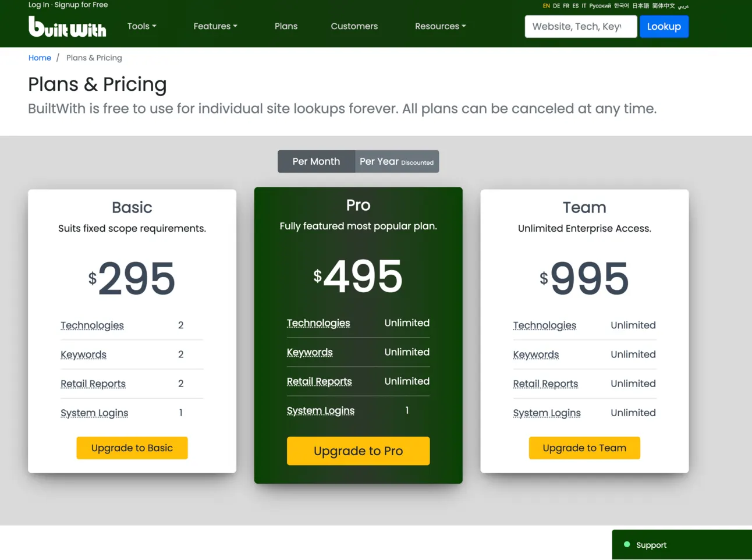This screenshot has height=560, width=752.
Task: Go to the Plans nav item
Action: coord(286,26)
